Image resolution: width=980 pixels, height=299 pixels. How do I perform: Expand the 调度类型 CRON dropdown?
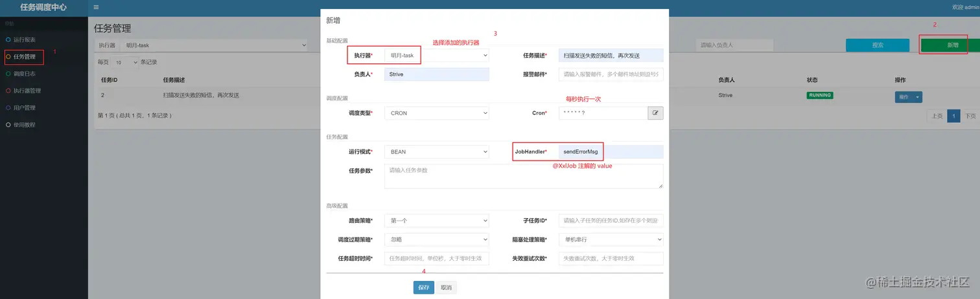pyautogui.click(x=436, y=113)
